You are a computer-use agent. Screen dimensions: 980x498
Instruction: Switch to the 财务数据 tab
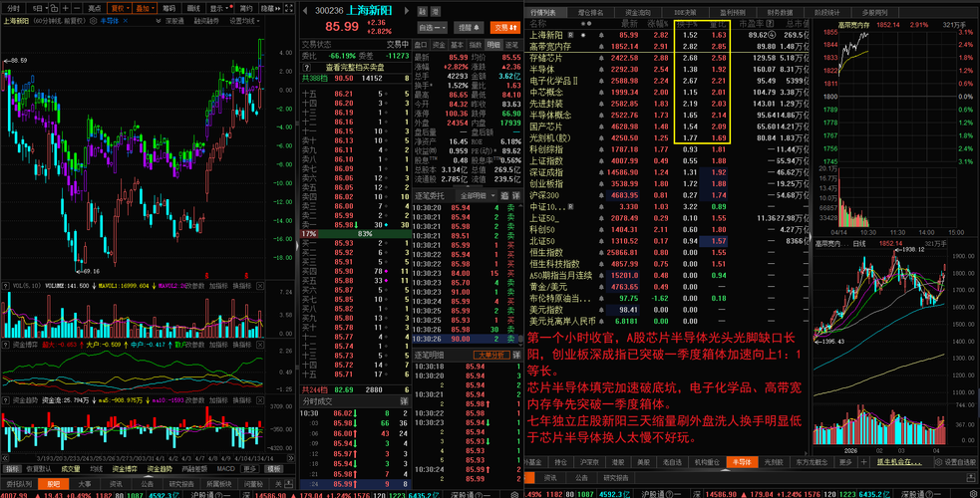coord(780,13)
